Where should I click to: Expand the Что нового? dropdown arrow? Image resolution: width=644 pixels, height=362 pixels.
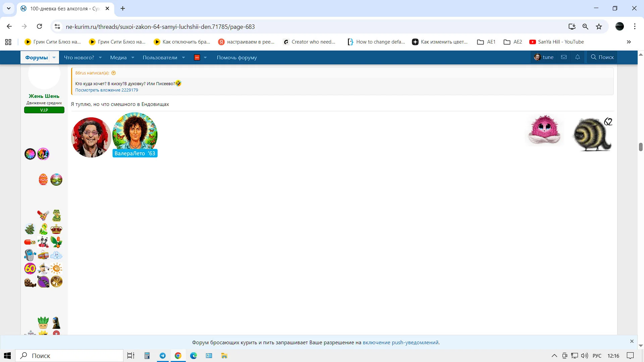click(100, 58)
